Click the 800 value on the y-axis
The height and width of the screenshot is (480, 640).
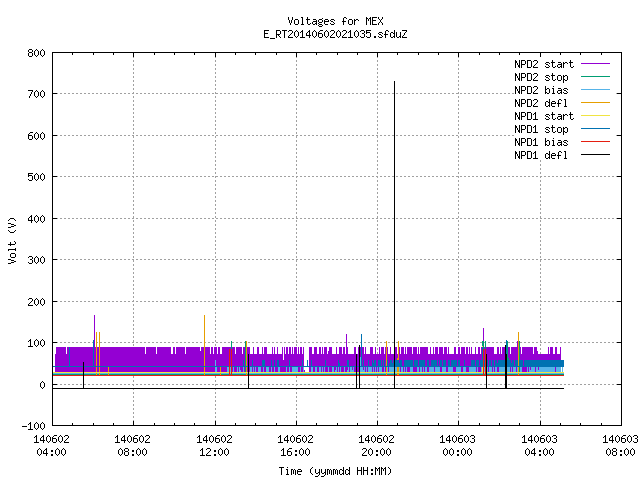click(x=36, y=53)
